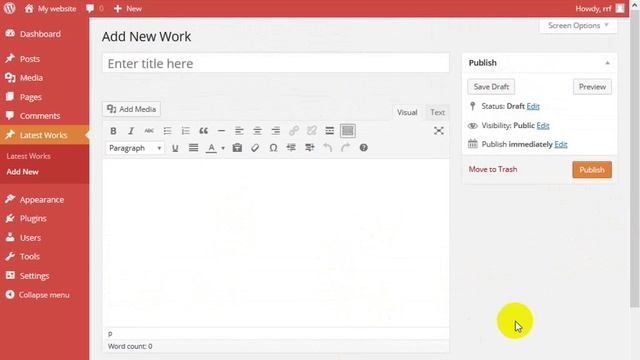
Task: Edit the Draft status
Action: coord(533,106)
